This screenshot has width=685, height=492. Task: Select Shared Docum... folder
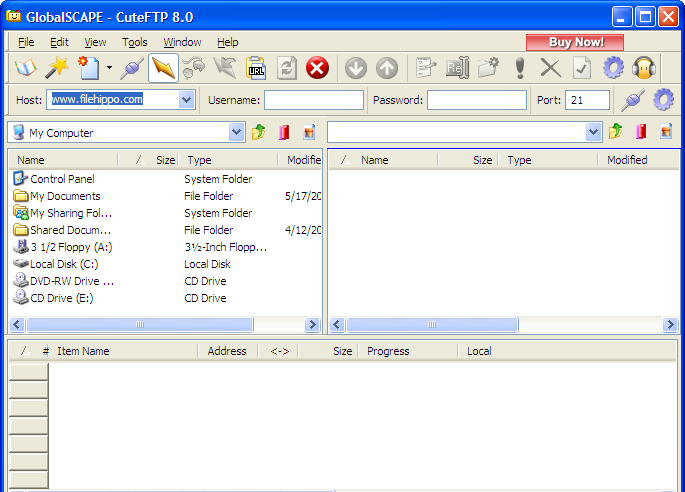point(62,230)
